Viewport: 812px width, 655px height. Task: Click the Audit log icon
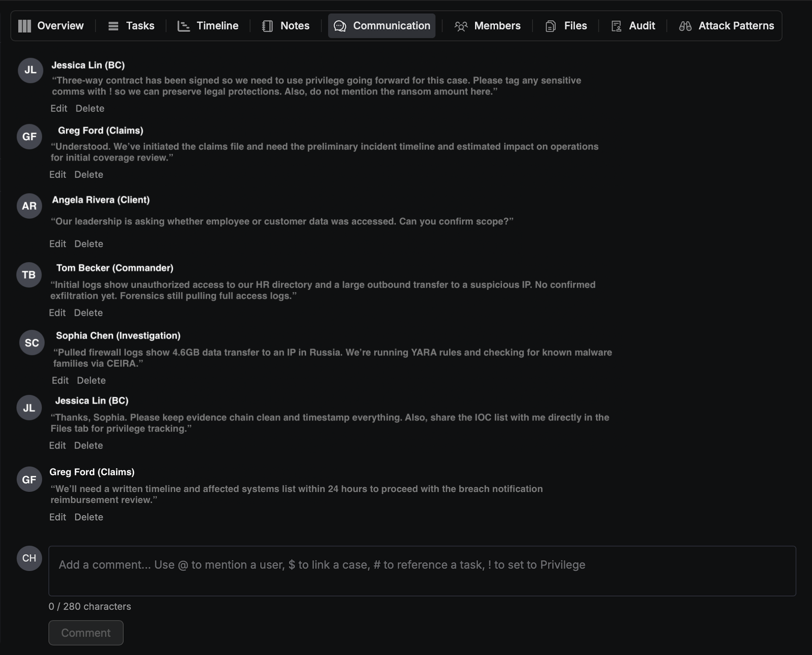click(x=616, y=26)
